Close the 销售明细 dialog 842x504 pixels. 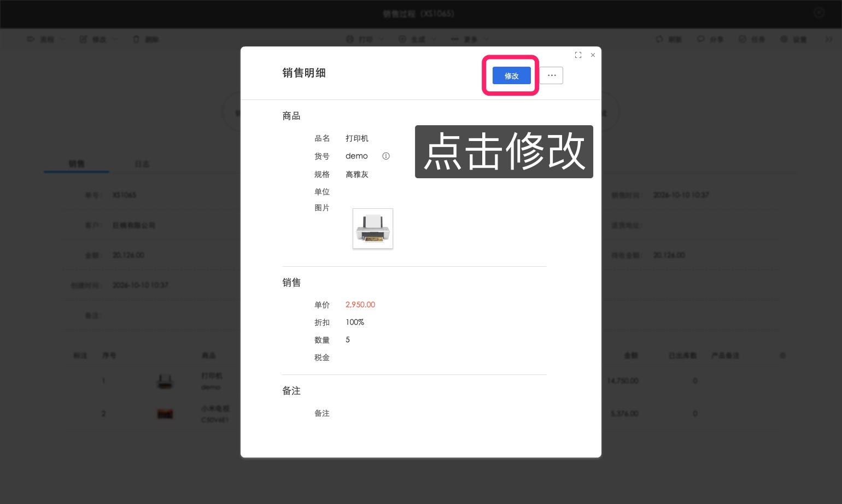593,55
